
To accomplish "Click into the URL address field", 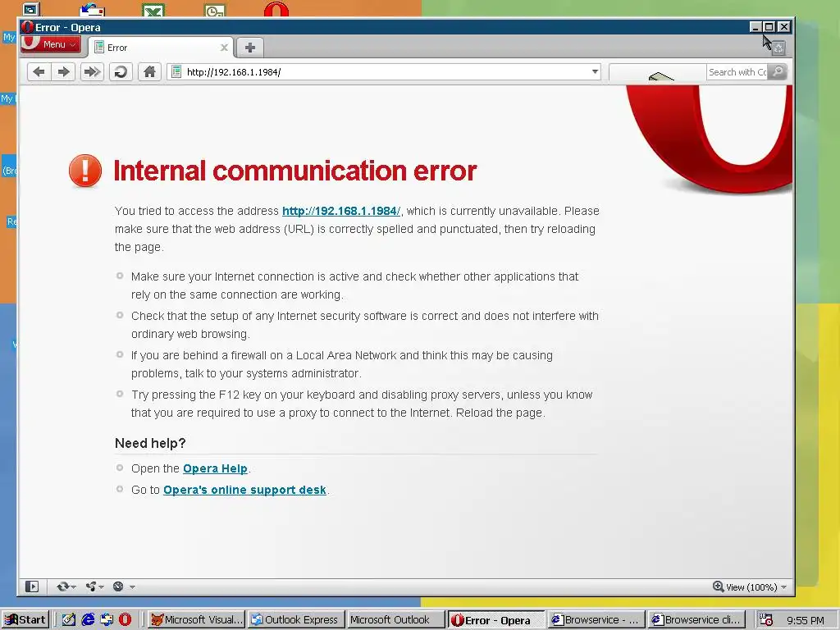I will (386, 72).
